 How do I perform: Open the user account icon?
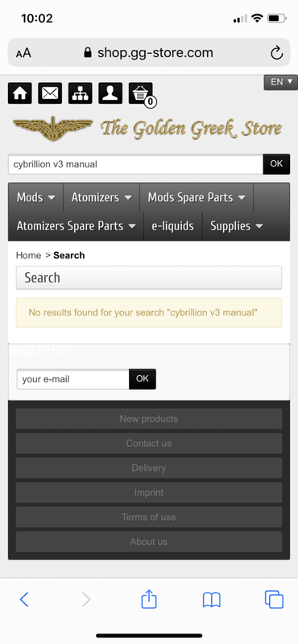tap(110, 93)
